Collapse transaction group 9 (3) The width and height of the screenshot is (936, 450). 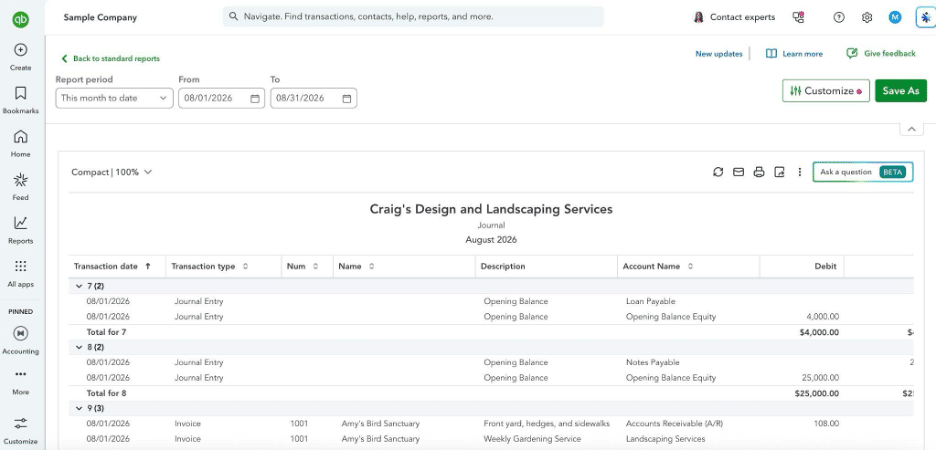click(79, 408)
